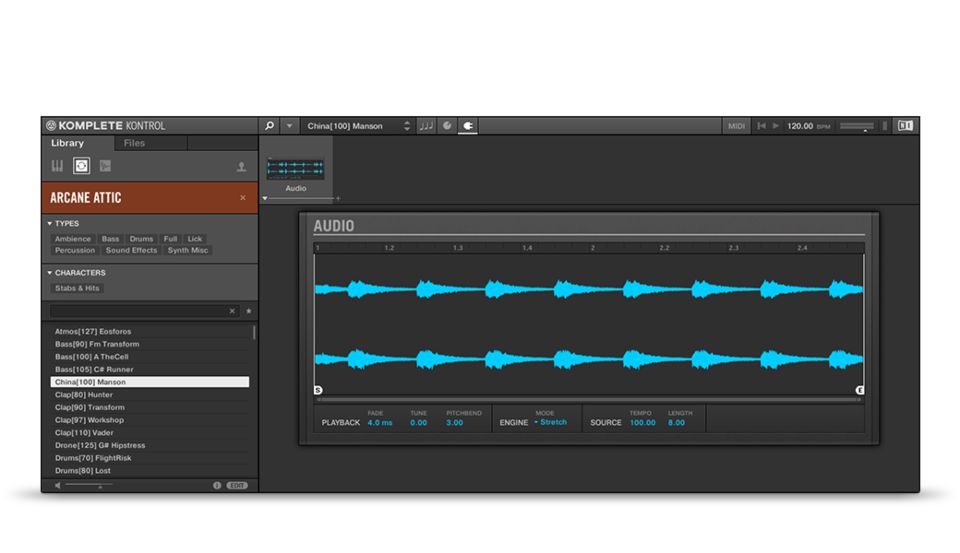
Task: Switch to the Files tab
Action: 134,143
